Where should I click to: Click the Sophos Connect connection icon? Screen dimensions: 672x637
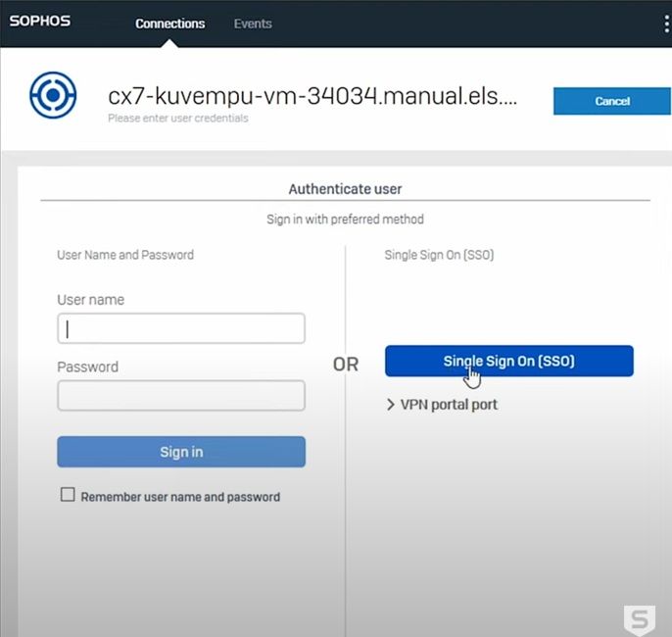[x=53, y=95]
